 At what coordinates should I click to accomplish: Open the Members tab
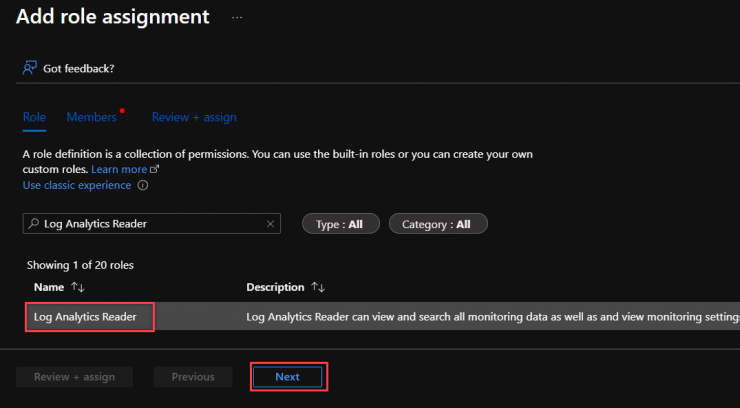[91, 117]
